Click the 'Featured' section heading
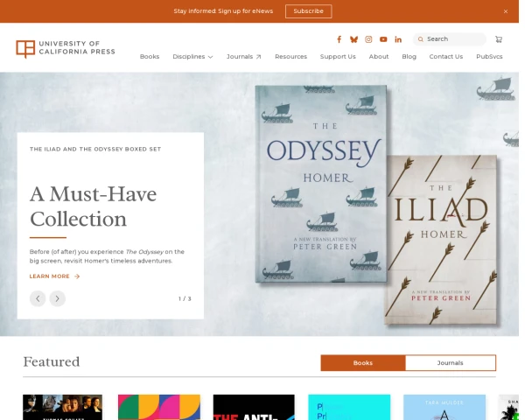 click(52, 361)
